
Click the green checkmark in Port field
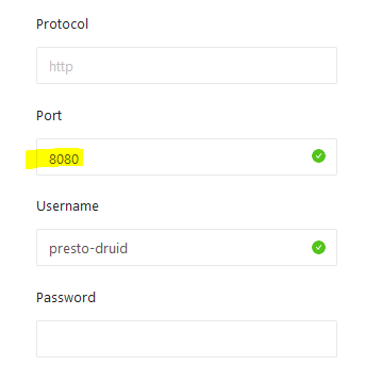coord(319,156)
